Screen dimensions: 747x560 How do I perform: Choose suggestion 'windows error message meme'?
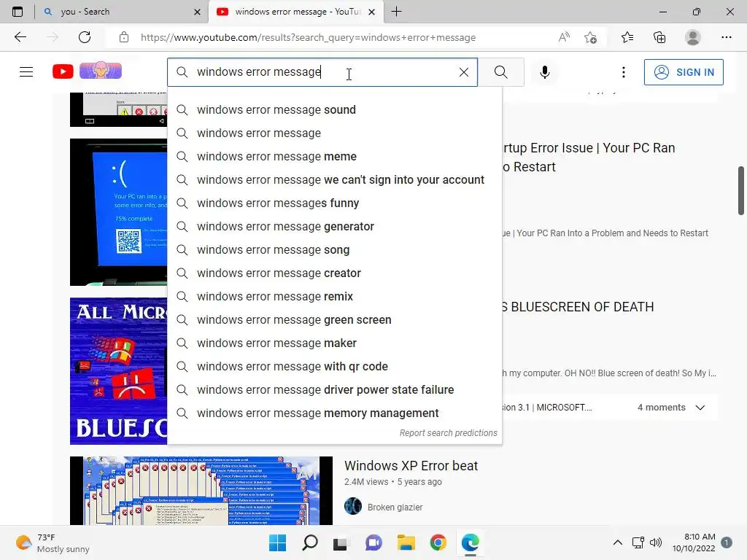coord(334,156)
